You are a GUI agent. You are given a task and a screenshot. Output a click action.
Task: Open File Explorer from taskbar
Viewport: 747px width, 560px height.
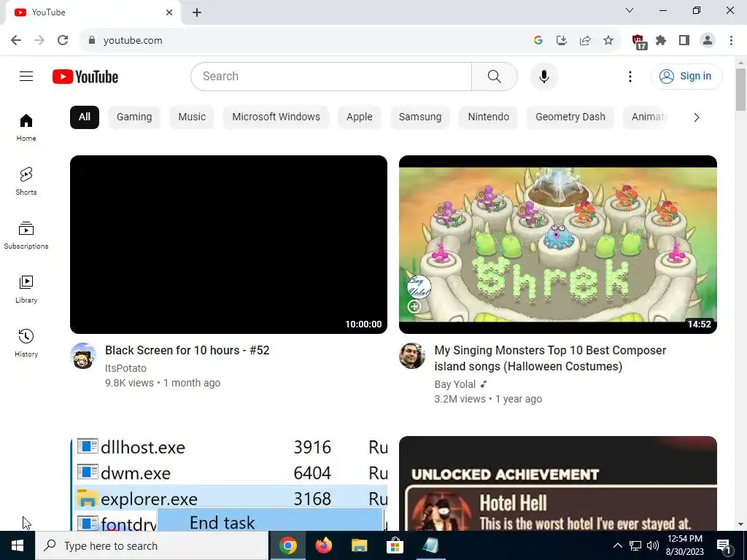click(359, 545)
